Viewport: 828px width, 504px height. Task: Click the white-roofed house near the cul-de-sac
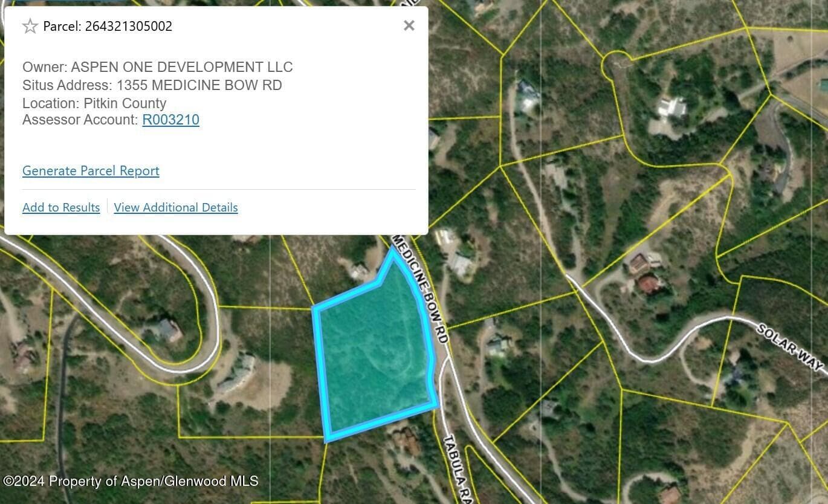[672, 108]
